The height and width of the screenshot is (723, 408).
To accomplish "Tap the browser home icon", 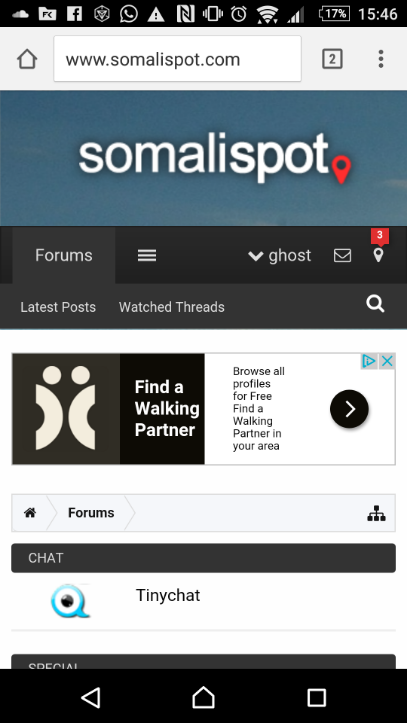I will 27,59.
